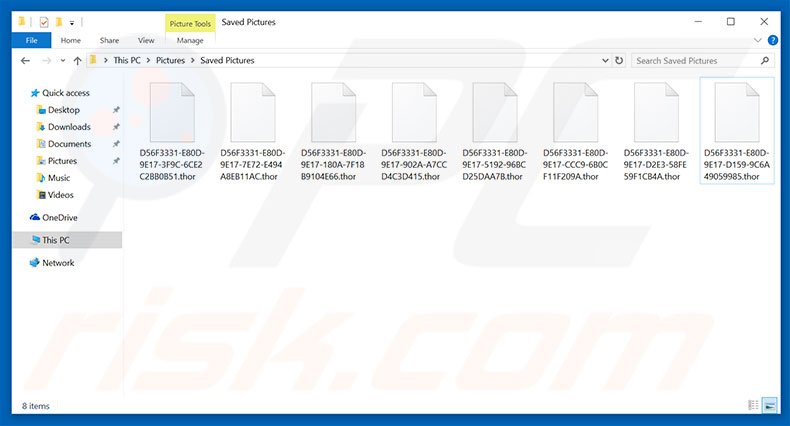This screenshot has width=790, height=426.
Task: Click the Up one level arrow
Action: tap(75, 61)
